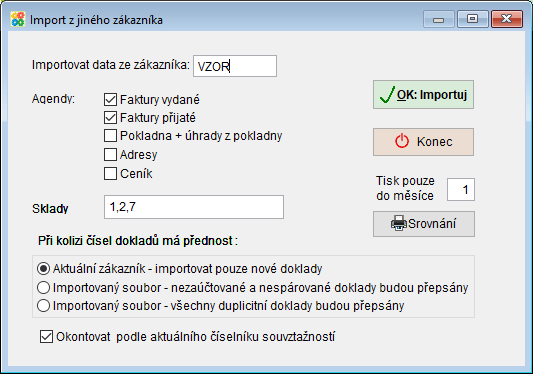The width and height of the screenshot is (533, 374).
Task: Maximize the Import z jiného zákazníka window
Action: pyautogui.click(x=472, y=18)
